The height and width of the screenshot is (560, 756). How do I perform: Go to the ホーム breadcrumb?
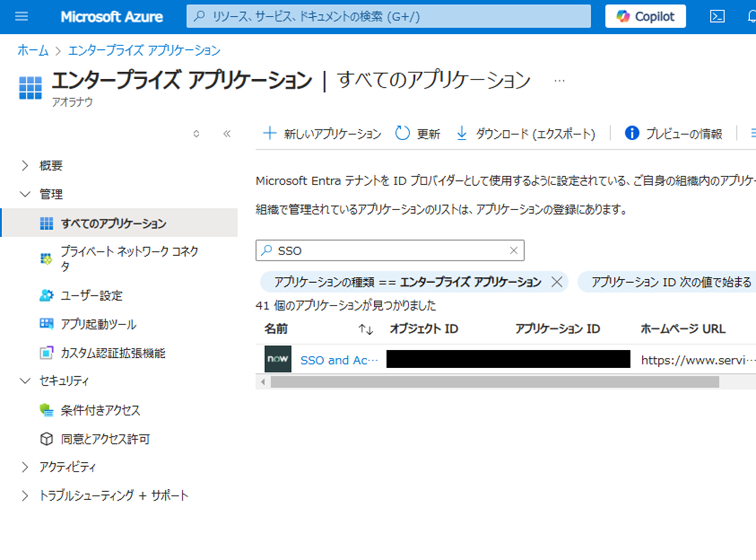pos(33,51)
